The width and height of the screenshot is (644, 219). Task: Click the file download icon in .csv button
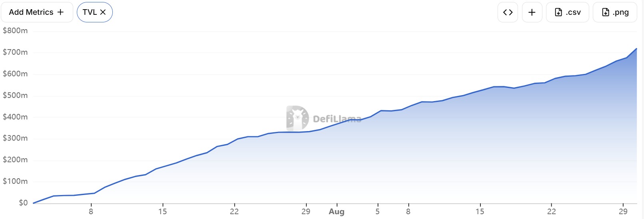click(558, 12)
